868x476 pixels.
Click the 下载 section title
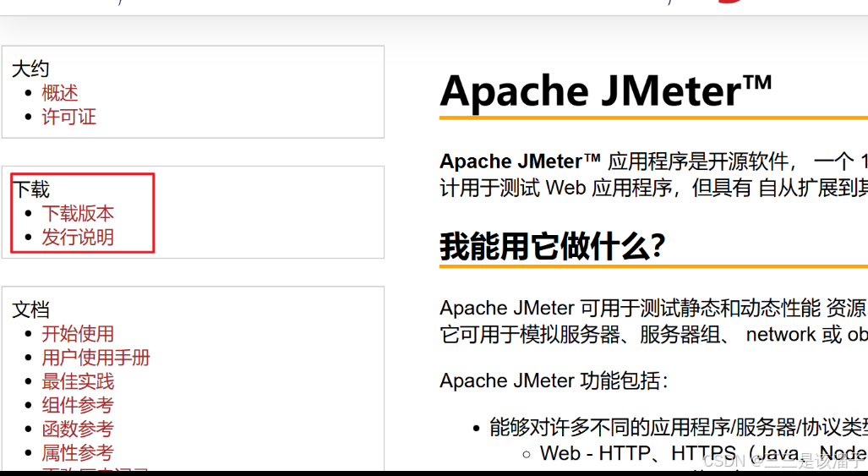coord(30,189)
